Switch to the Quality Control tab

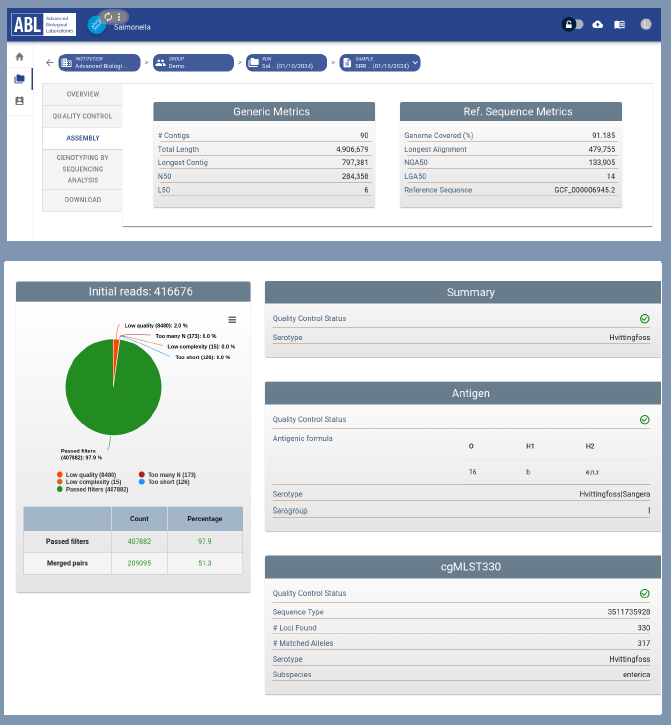click(x=83, y=116)
